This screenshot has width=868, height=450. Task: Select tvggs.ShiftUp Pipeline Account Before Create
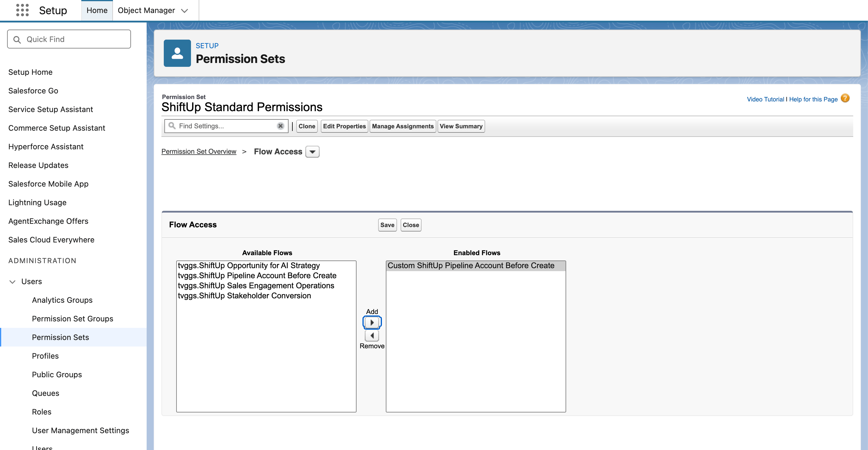(266, 276)
